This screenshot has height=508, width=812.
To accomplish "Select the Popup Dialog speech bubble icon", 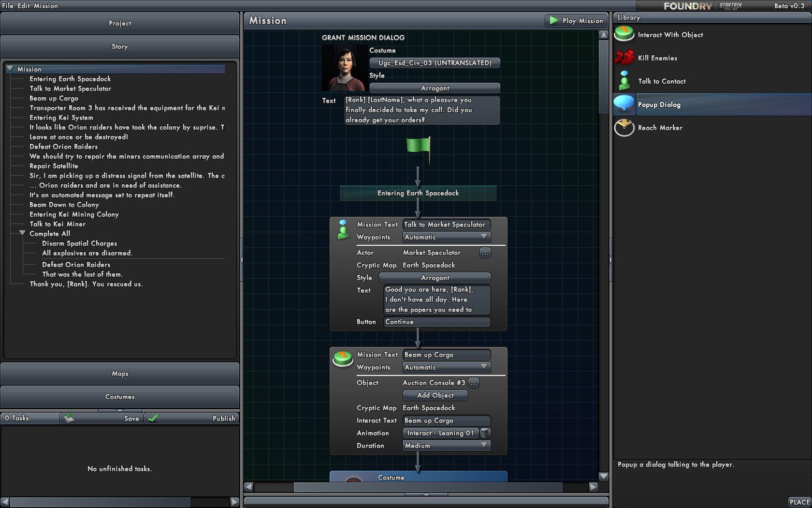I will (x=624, y=104).
